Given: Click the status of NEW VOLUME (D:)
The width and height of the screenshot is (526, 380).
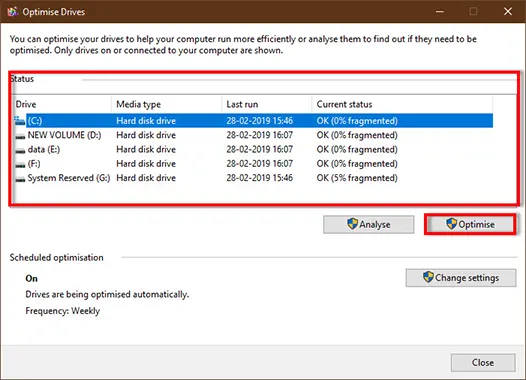Looking at the screenshot, I should pyautogui.click(x=357, y=135).
